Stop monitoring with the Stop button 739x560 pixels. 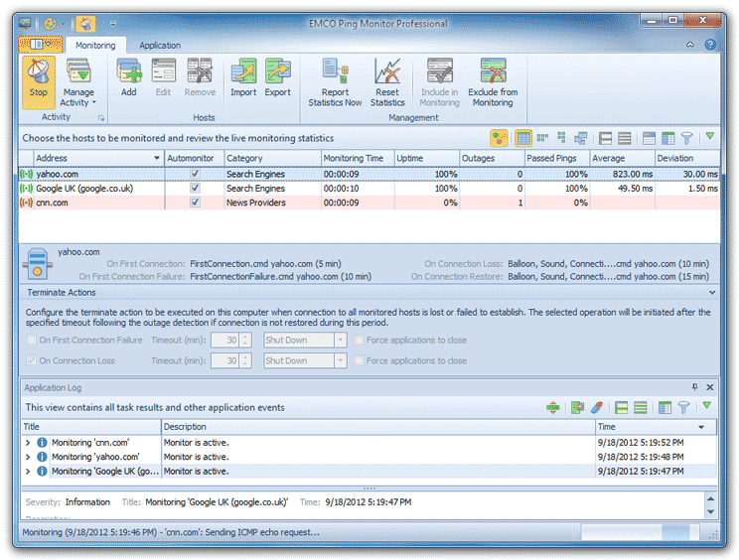(x=38, y=80)
